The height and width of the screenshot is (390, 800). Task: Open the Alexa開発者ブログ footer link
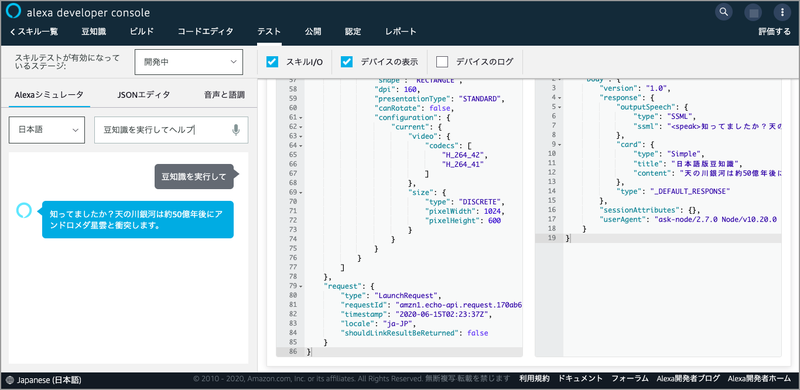click(688, 379)
